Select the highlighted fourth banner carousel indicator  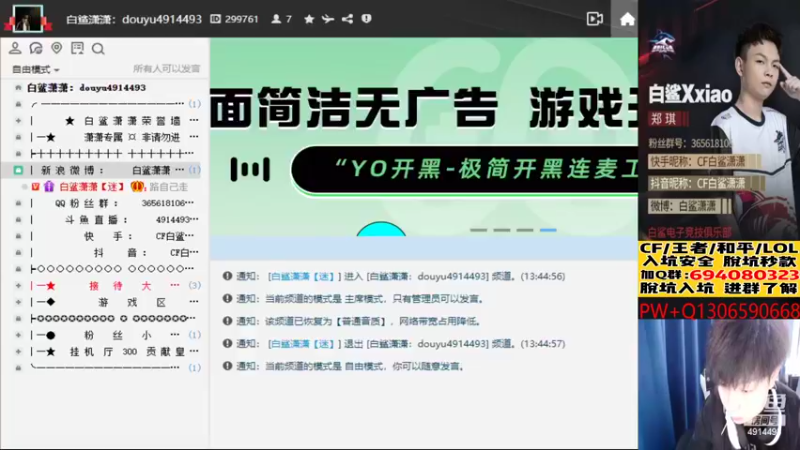click(x=548, y=230)
